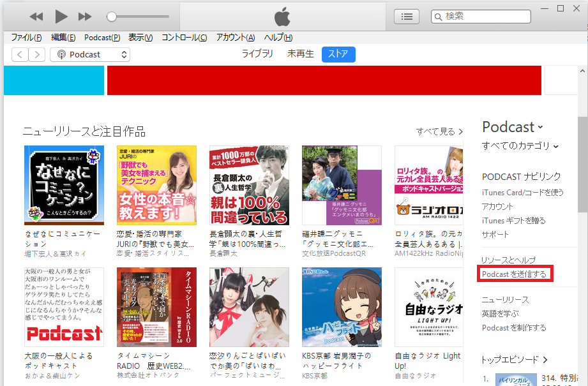Open the 編集(E) menu
This screenshot has height=386, width=588.
click(63, 38)
